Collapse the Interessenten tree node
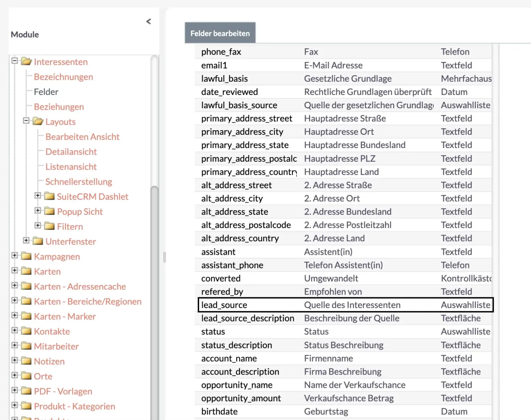Image resolution: width=531 pixels, height=420 pixels. click(14, 62)
